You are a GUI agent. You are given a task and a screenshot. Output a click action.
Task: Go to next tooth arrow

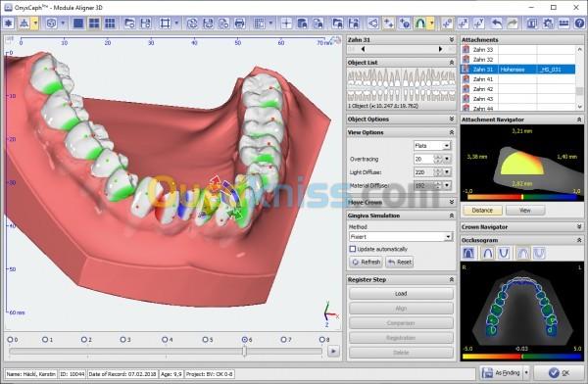(441, 49)
